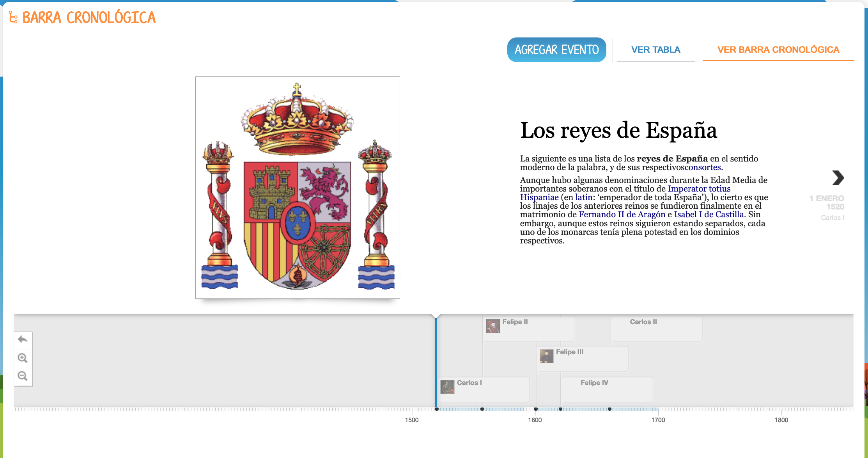868x458 pixels.
Task: Click the Barra Cronológica branch logo icon
Action: (13, 18)
